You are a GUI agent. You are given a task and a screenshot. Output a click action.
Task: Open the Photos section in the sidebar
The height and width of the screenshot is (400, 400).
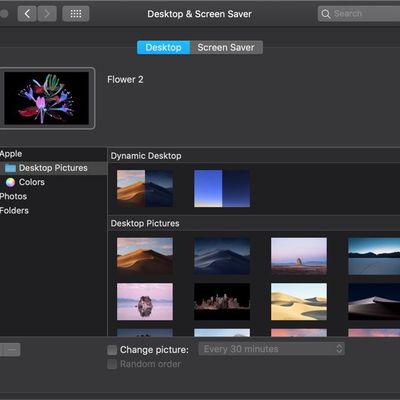(x=13, y=196)
